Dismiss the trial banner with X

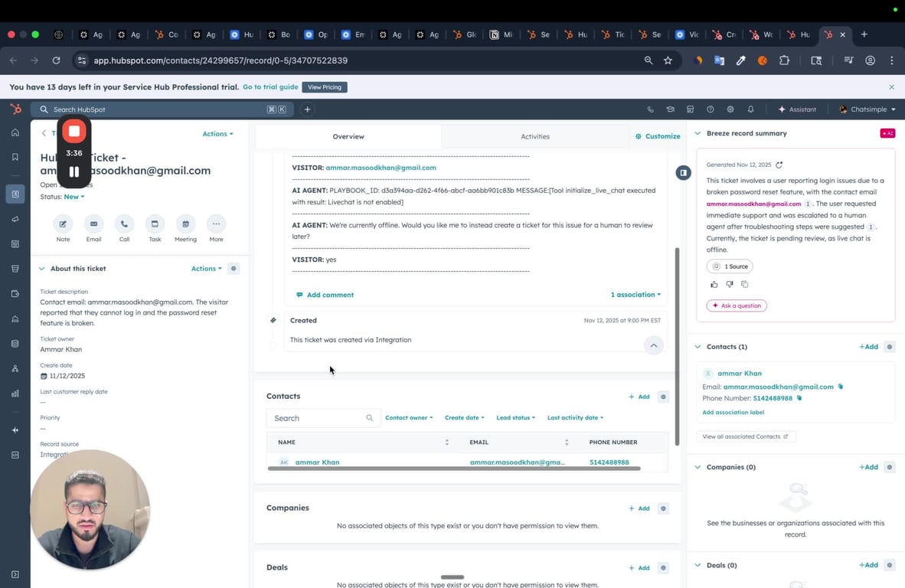892,87
